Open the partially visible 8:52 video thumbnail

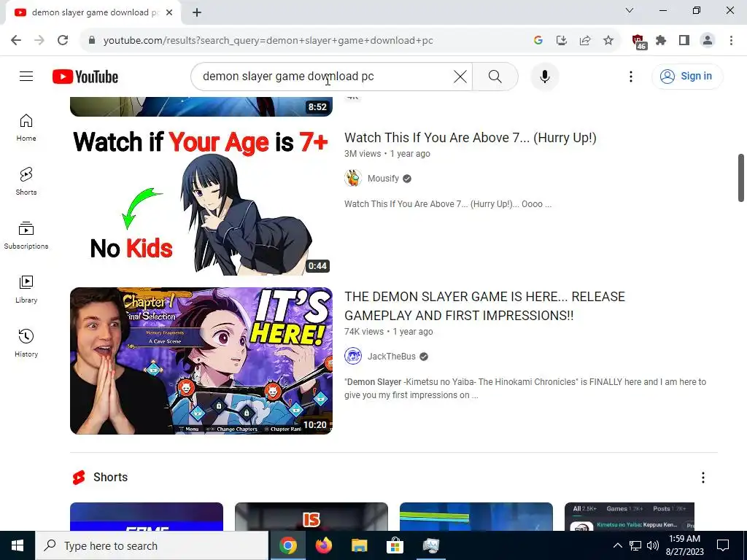201,106
